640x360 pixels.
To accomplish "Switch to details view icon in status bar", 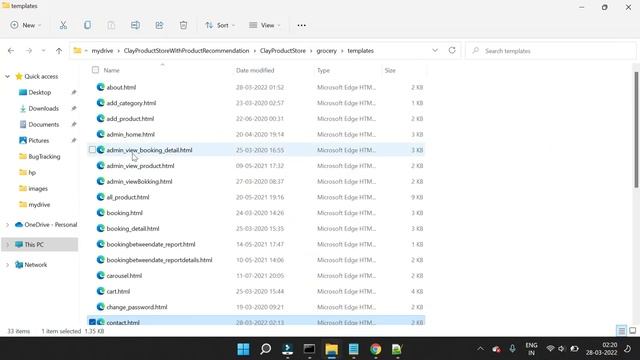I will point(621,331).
